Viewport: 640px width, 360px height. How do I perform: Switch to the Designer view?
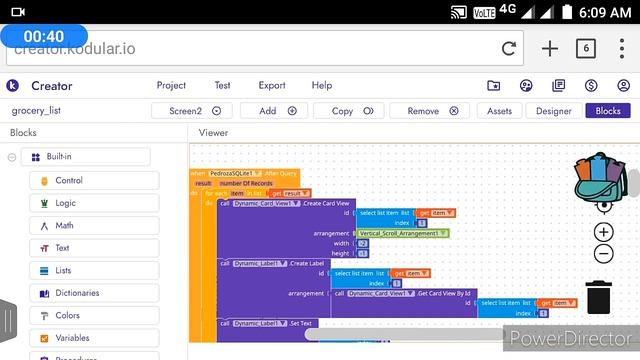click(x=553, y=111)
